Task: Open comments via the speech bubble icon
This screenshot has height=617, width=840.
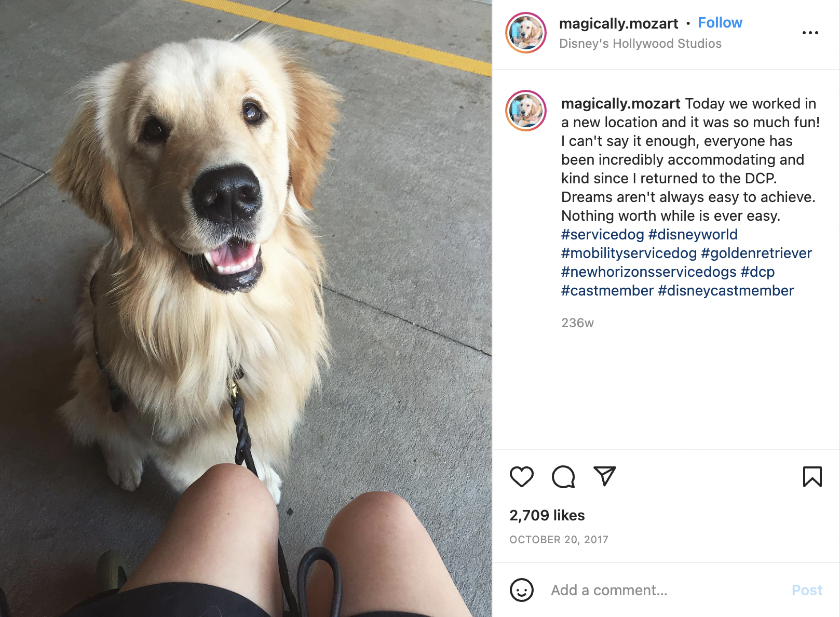Action: pyautogui.click(x=563, y=477)
